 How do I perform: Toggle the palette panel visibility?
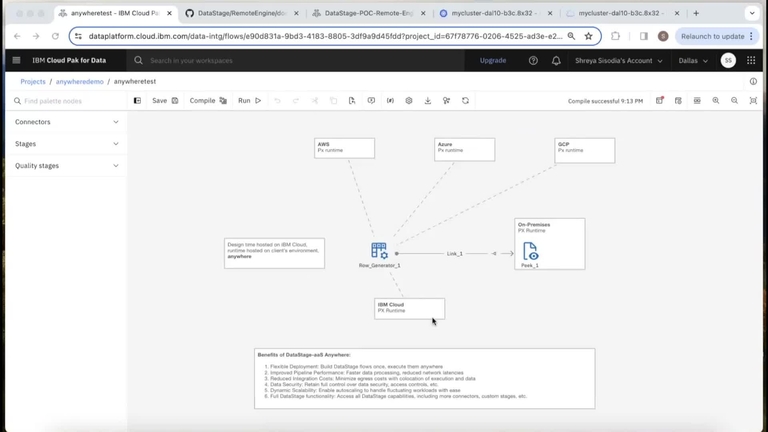(137, 101)
